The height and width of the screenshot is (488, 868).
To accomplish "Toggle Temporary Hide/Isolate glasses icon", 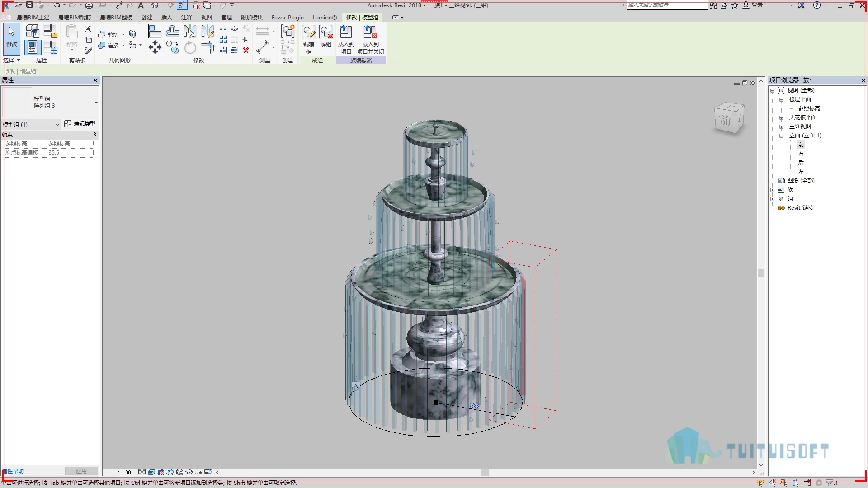I will tap(189, 472).
